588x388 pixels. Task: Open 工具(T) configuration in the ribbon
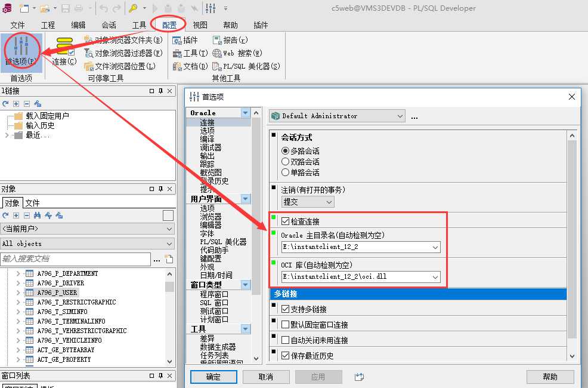(190, 53)
